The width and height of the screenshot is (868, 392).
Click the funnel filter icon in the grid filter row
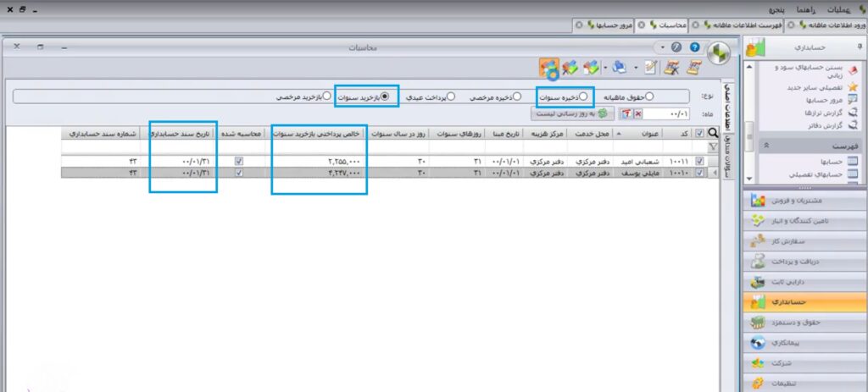coord(713,147)
